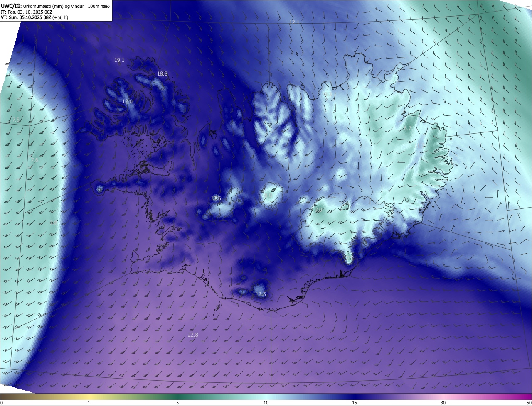Click the 19.1 value label
The width and height of the screenshot is (532, 406).
[x=119, y=60]
